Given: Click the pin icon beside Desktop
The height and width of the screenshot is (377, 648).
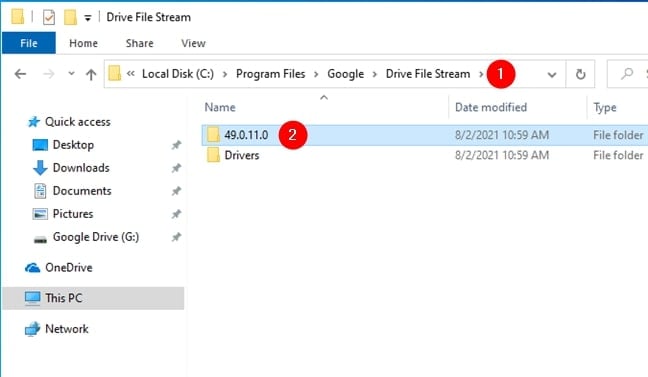Looking at the screenshot, I should point(176,145).
